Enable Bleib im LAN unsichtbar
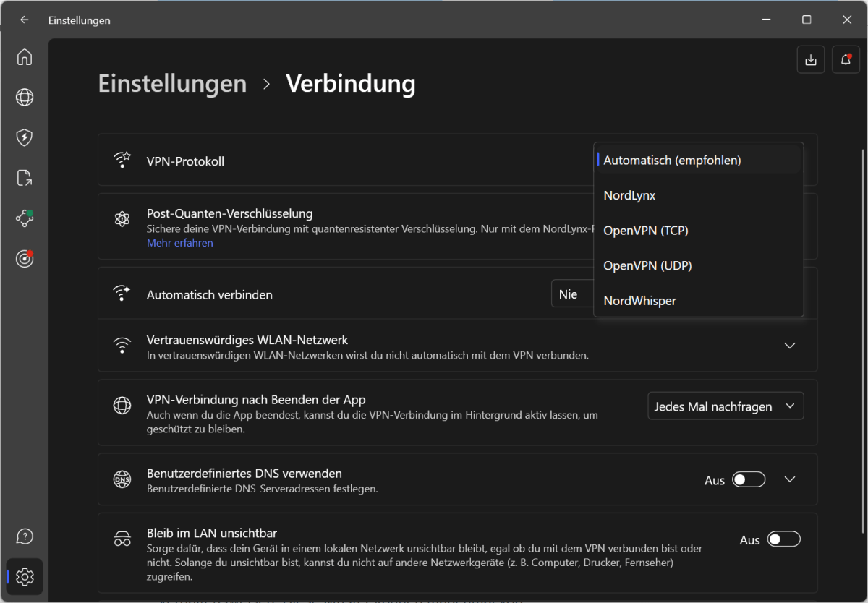868x603 pixels. (x=783, y=539)
